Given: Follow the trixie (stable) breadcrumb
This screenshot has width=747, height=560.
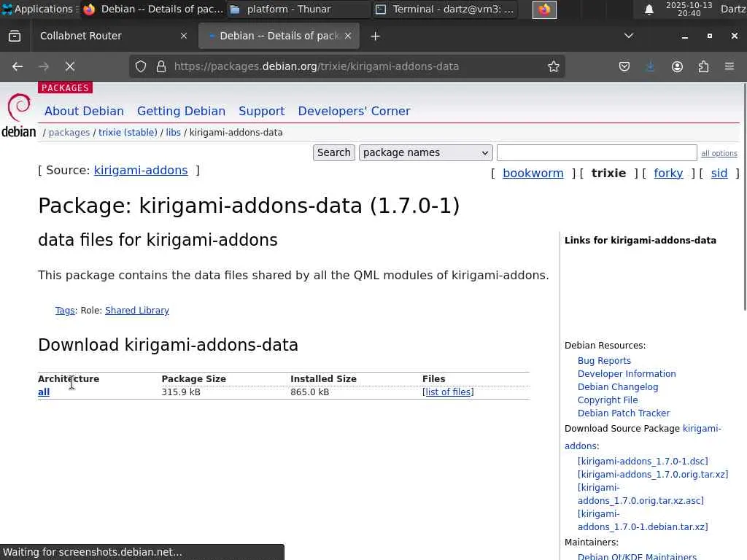Looking at the screenshot, I should [128, 133].
